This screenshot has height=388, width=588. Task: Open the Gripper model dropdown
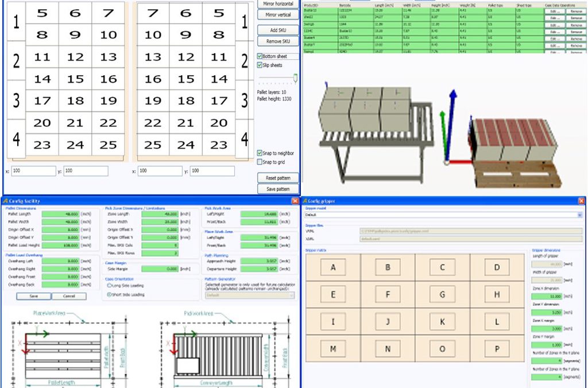pyautogui.click(x=580, y=215)
